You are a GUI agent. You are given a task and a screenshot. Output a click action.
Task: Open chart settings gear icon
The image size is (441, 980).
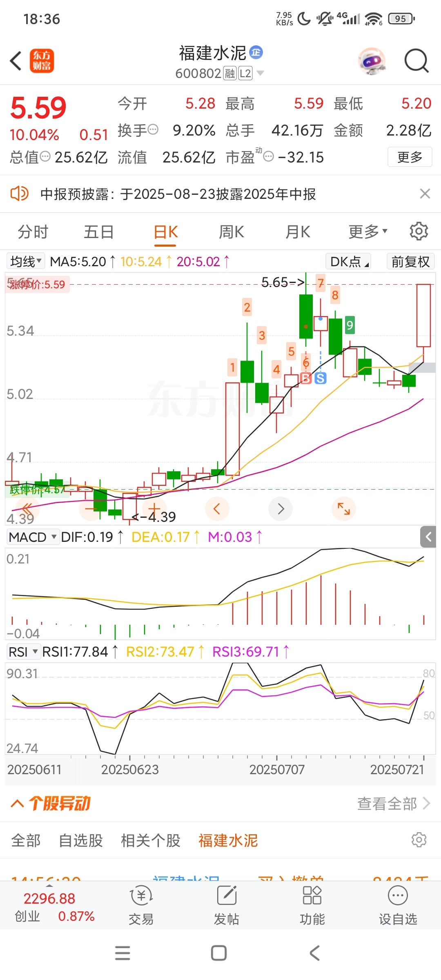[x=419, y=231]
